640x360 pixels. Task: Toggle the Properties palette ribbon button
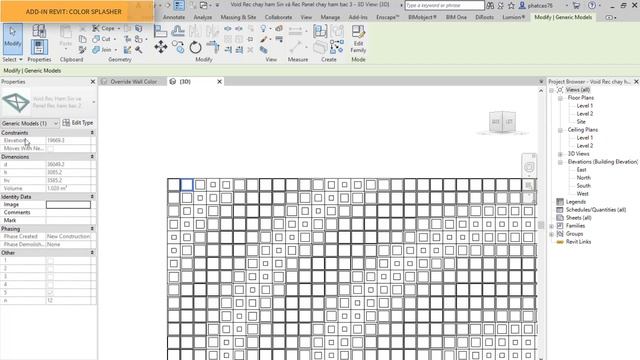click(x=39, y=47)
